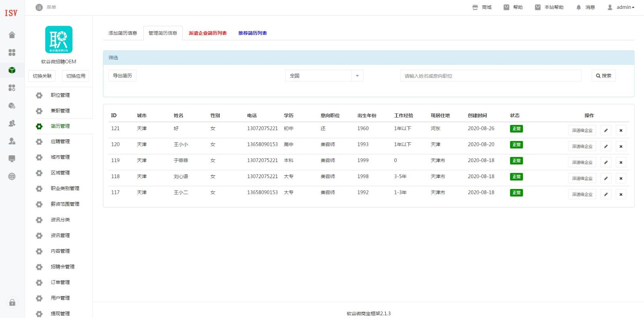Edit resume 121 with the pencil icon

(x=606, y=130)
